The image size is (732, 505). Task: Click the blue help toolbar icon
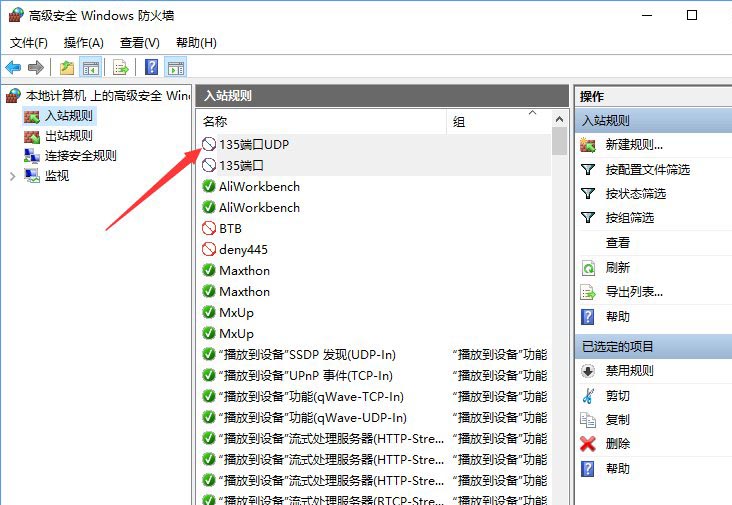[x=151, y=67]
